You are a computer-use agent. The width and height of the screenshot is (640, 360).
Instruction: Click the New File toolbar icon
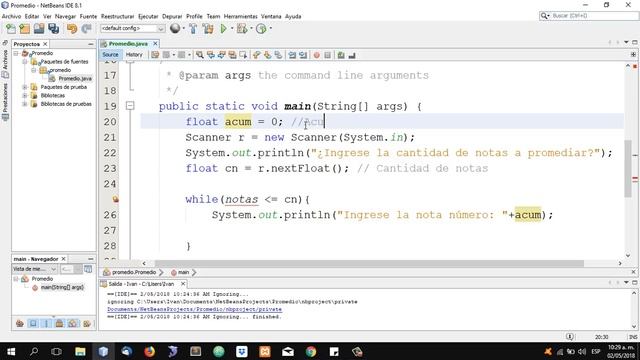[11, 29]
